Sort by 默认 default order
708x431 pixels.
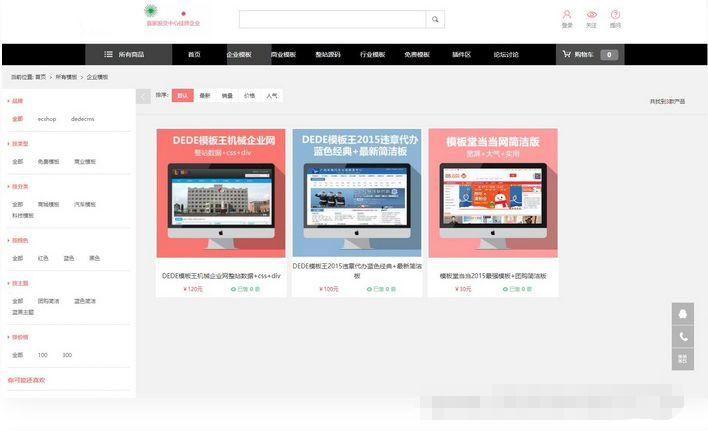click(182, 96)
